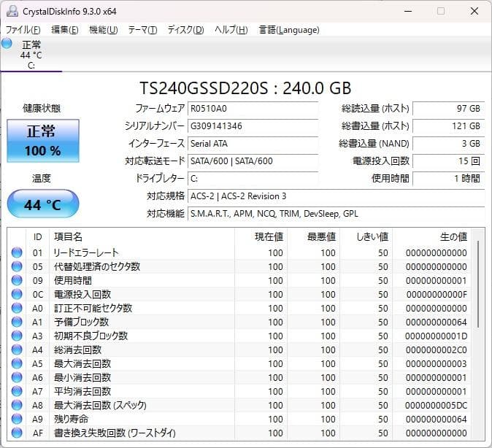Open the テーマ(T) menu
The height and width of the screenshot is (448, 492).
[142, 30]
